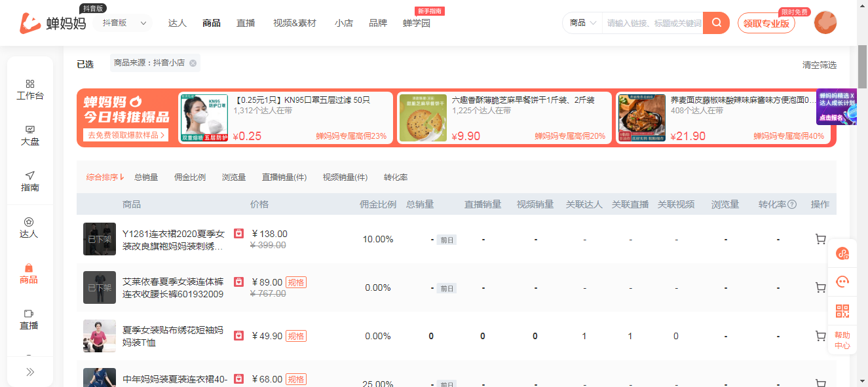This screenshot has width=868, height=387.
Task: Go to 达人 in the left sidebar
Action: click(x=29, y=227)
